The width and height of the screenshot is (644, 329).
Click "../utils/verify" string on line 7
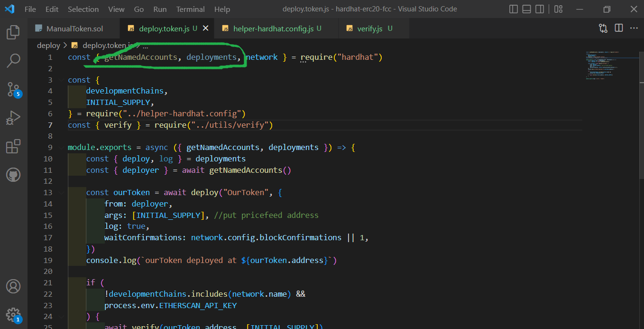[x=230, y=125]
